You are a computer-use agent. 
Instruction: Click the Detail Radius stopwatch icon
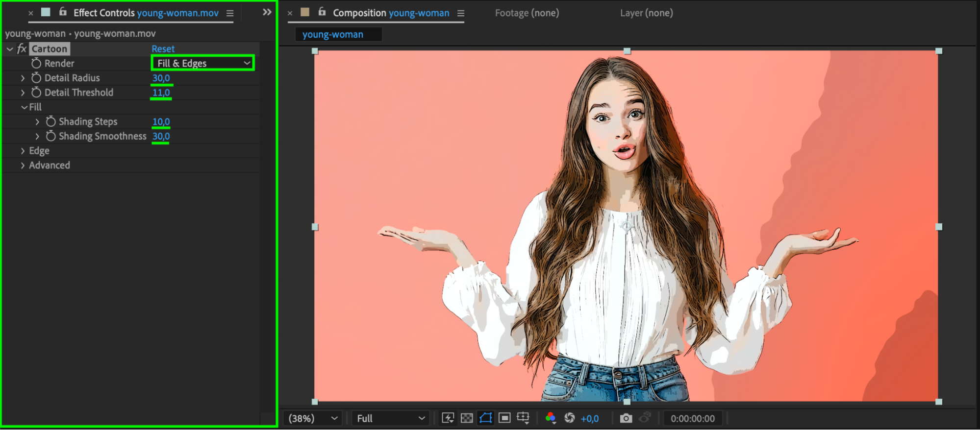[36, 78]
